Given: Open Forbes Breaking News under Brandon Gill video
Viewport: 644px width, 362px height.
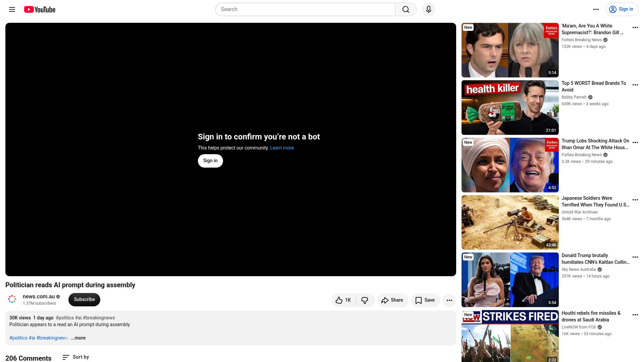Looking at the screenshot, I should tap(582, 40).
